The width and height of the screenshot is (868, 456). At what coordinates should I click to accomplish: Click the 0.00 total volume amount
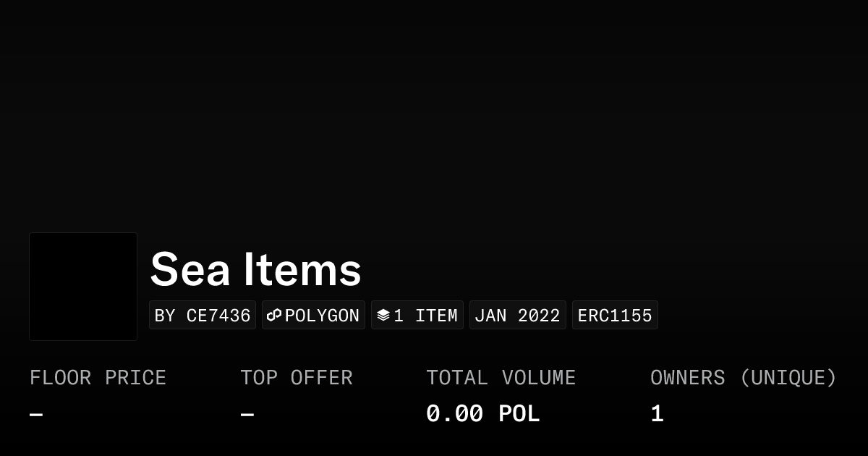(454, 414)
